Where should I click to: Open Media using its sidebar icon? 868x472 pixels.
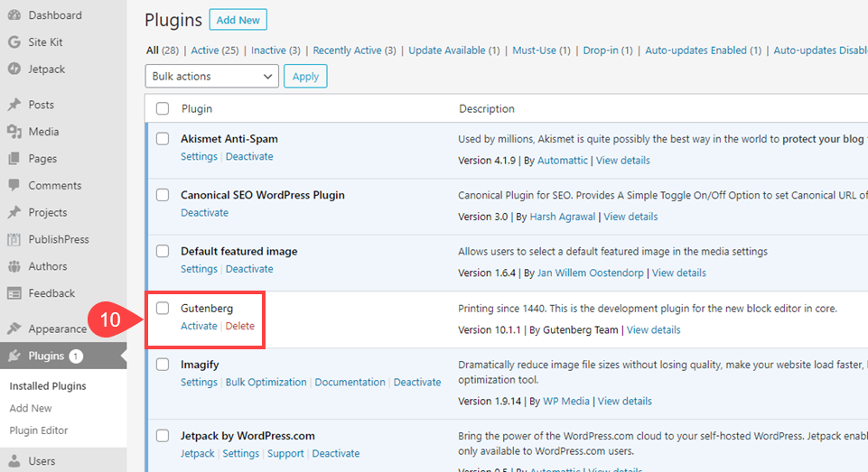point(14,132)
